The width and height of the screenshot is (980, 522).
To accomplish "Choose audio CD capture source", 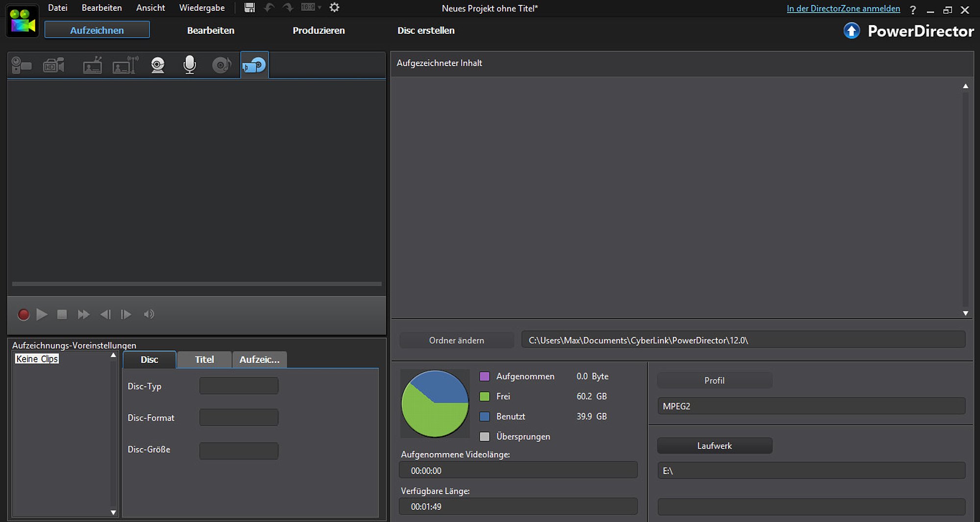I will pos(221,65).
